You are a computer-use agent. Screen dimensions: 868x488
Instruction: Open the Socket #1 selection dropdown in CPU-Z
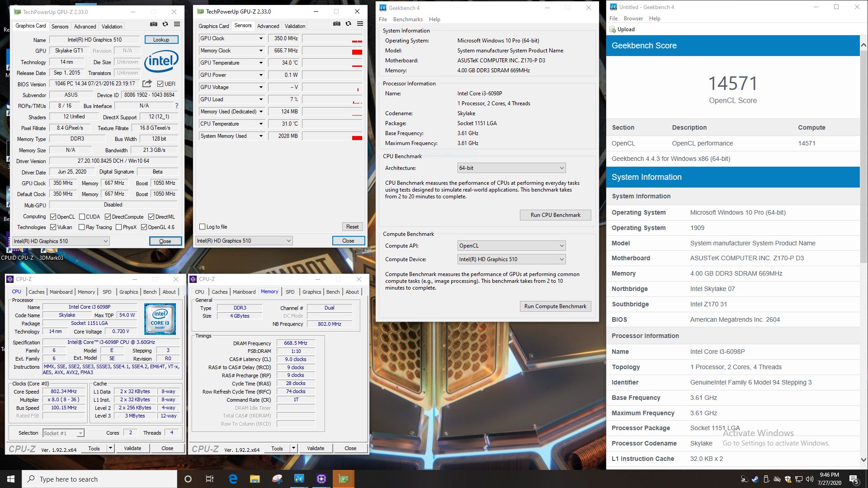[63, 433]
